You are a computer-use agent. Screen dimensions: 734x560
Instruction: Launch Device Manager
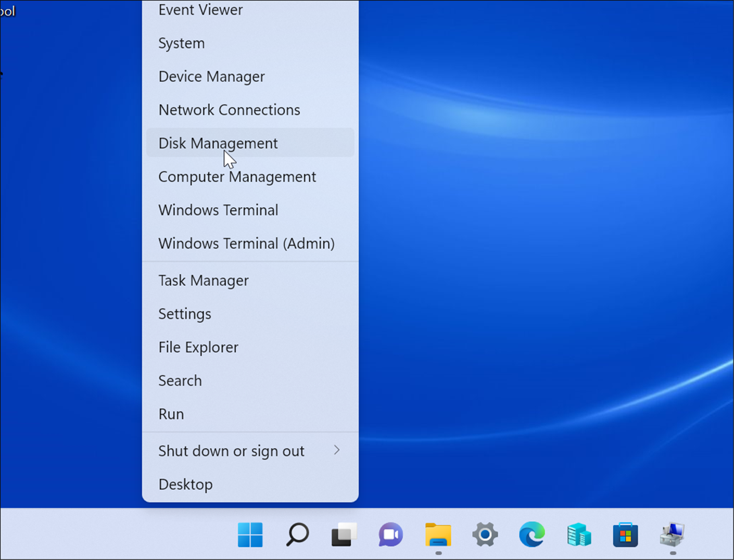pyautogui.click(x=211, y=77)
